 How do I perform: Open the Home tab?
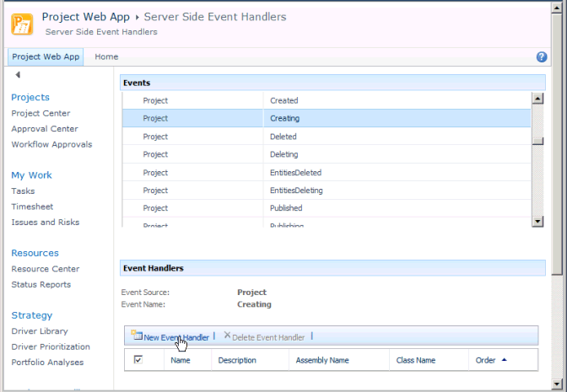[x=106, y=56]
